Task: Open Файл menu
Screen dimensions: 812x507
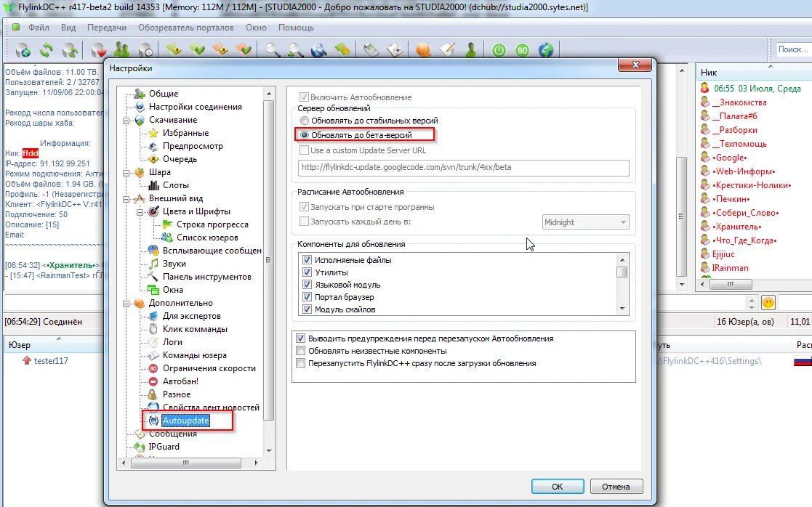Action: coord(39,28)
